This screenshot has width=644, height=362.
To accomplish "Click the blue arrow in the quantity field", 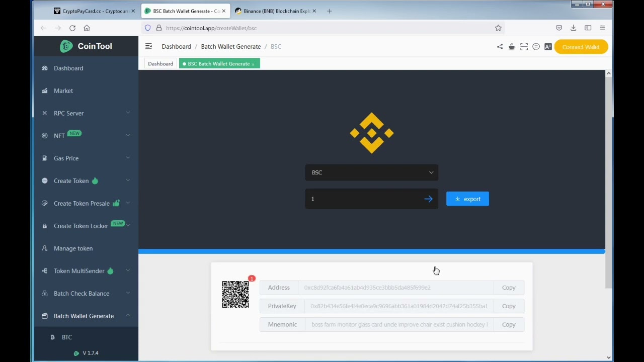I will (x=428, y=199).
